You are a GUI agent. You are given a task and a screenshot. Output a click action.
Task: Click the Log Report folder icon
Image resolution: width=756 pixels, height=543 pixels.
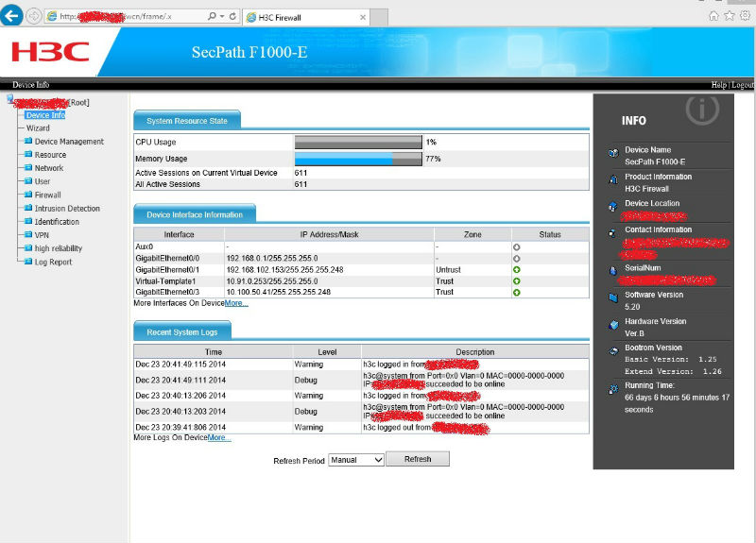click(28, 262)
